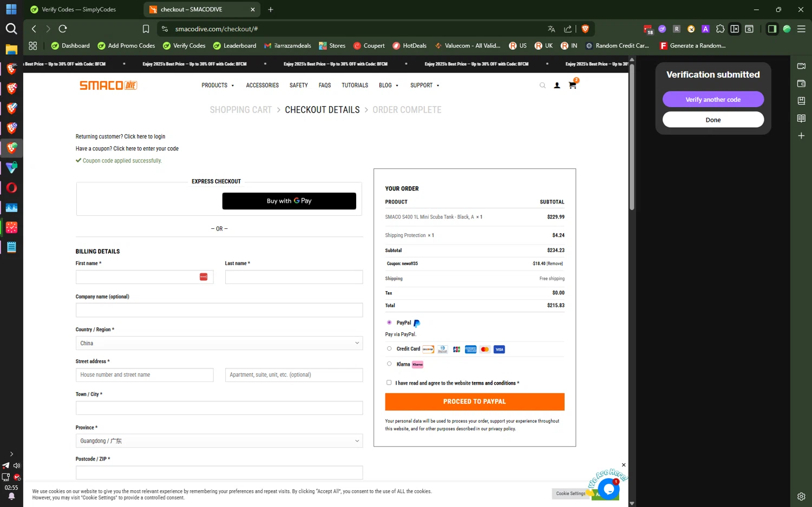The image size is (812, 507).
Task: Click Proceed to PayPal button
Action: tap(475, 401)
